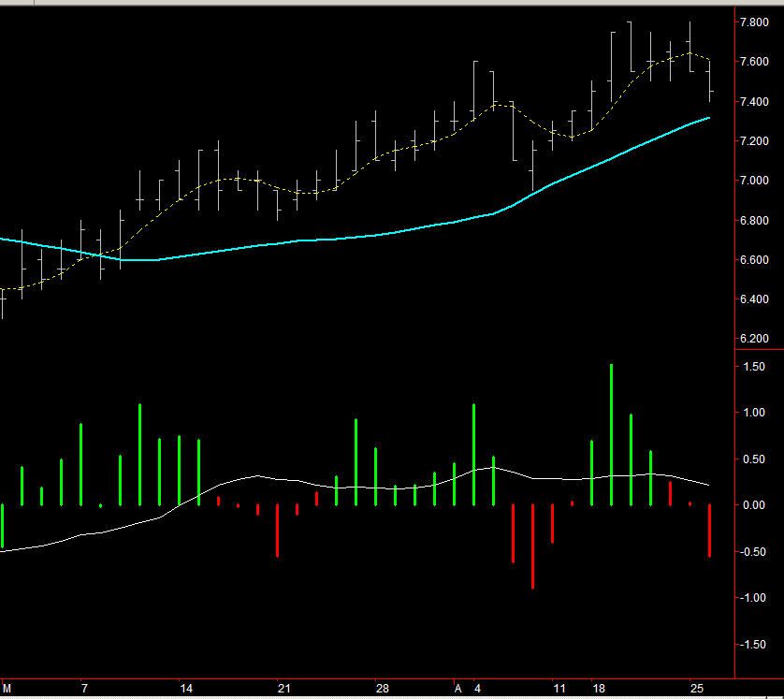784x699 pixels.
Task: Click the date label 28 on time axis
Action: click(x=383, y=689)
